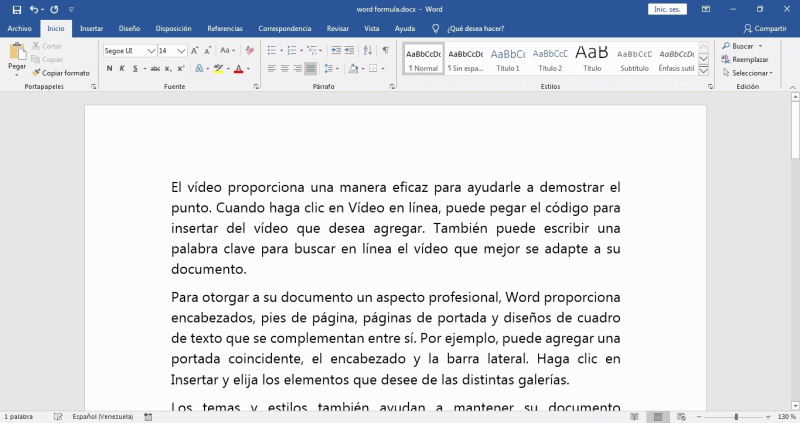Toggle bold (N) formatting
This screenshot has height=423, width=800.
coord(109,68)
